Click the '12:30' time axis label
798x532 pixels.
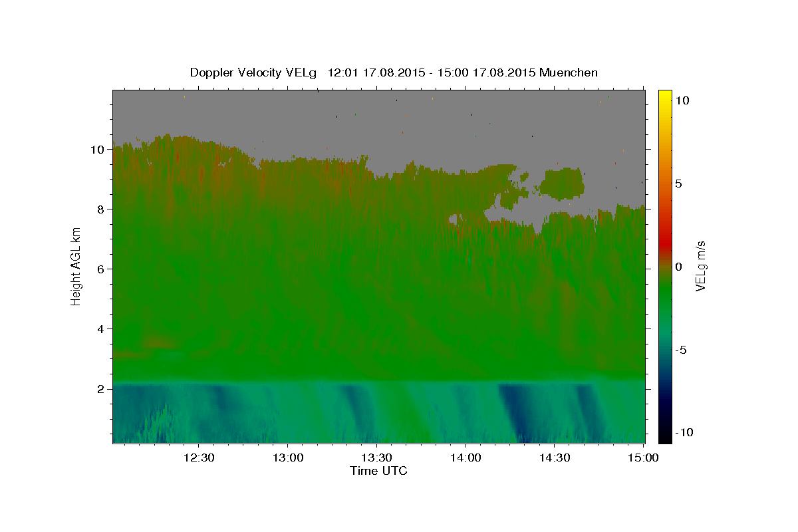click(198, 458)
